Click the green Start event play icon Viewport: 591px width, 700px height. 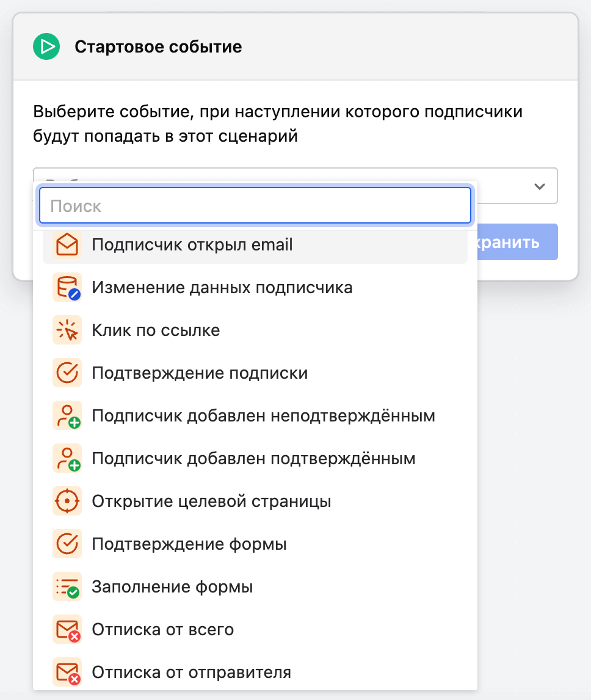point(46,46)
